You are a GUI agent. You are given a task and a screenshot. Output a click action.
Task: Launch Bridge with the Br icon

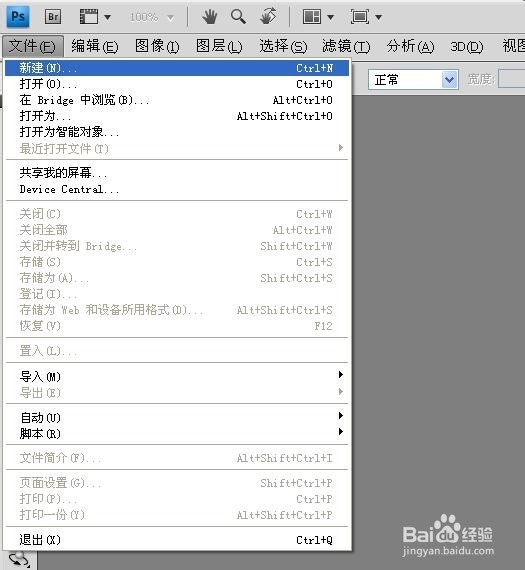click(53, 17)
